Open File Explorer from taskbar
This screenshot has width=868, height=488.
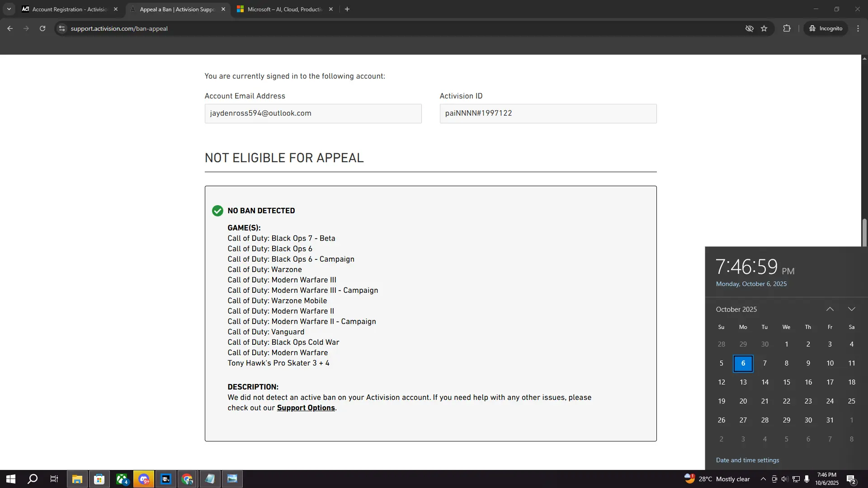77,479
